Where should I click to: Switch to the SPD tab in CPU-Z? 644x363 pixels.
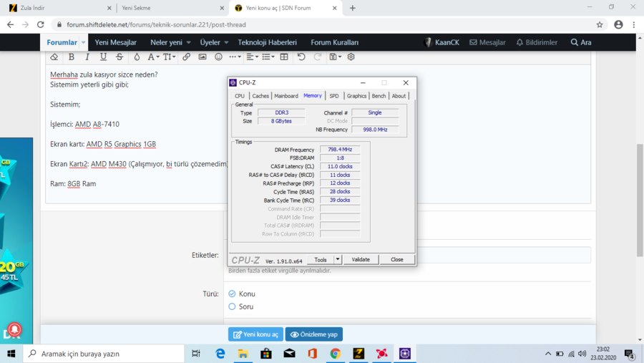(334, 96)
